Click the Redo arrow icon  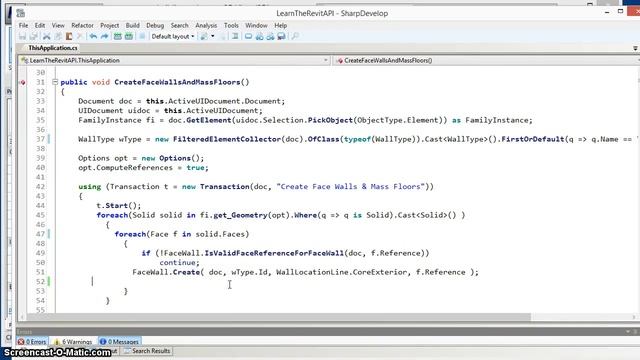coord(104,36)
